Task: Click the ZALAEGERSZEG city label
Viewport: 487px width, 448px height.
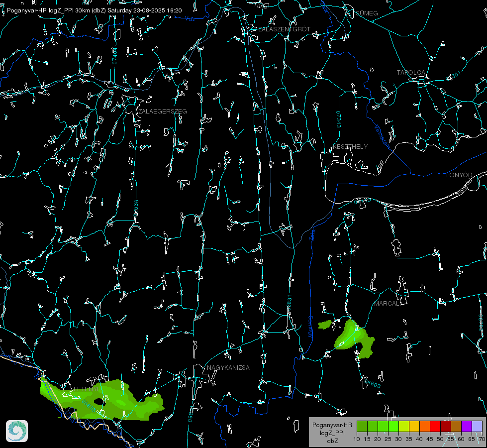Action: click(x=163, y=112)
